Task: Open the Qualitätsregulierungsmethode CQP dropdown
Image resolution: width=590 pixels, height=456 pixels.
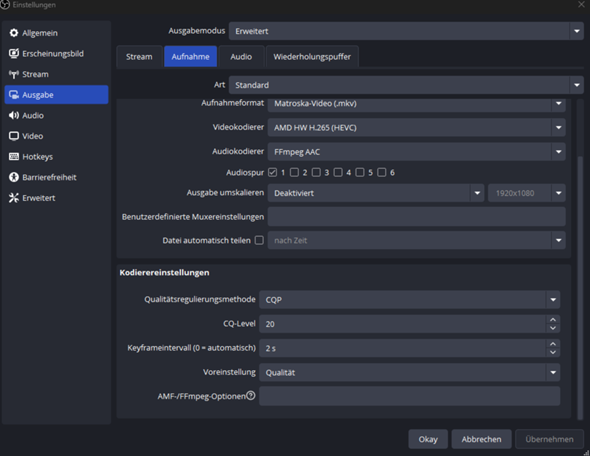Action: point(409,300)
